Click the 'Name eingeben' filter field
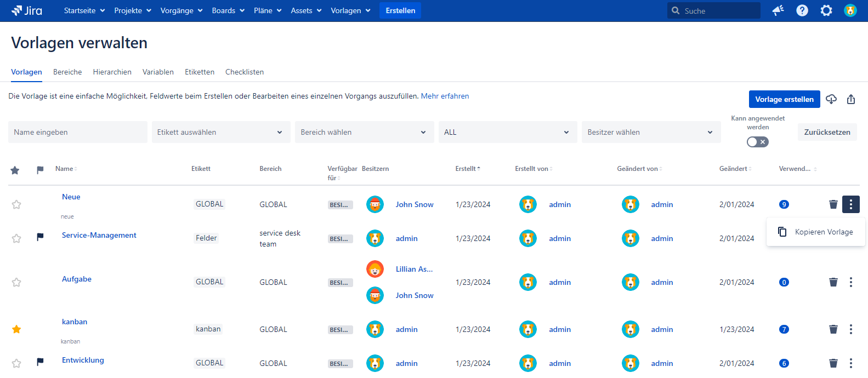This screenshot has width=868, height=378. [x=77, y=132]
